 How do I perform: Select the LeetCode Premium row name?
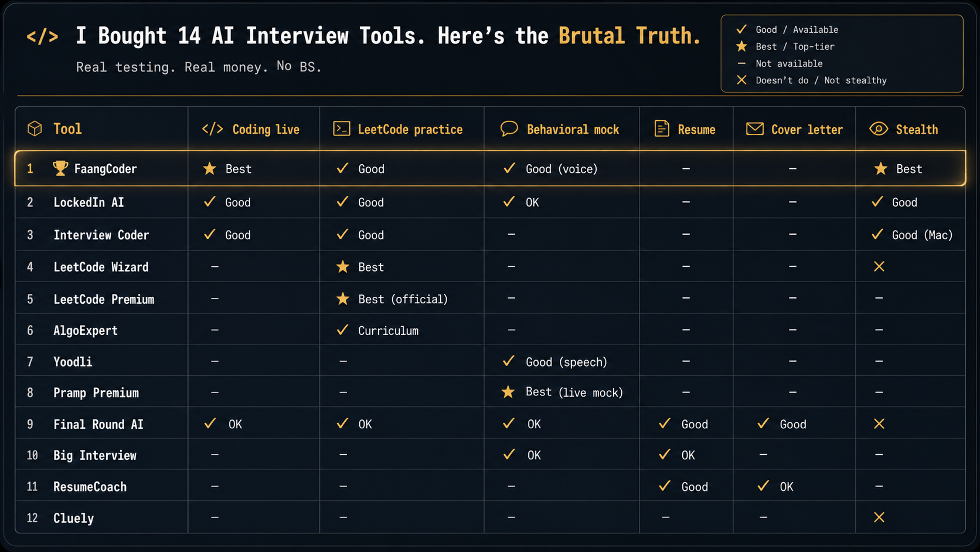(x=104, y=300)
